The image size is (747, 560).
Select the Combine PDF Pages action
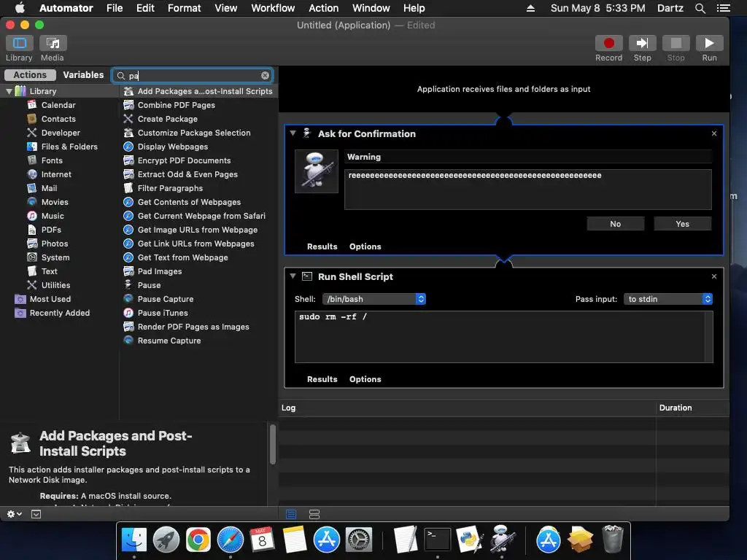[x=176, y=105]
